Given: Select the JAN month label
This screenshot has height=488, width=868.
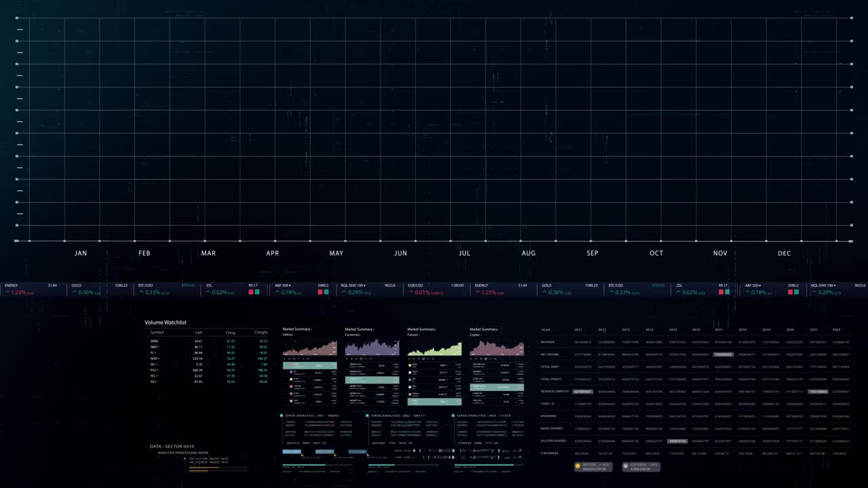Looking at the screenshot, I should coord(81,253).
